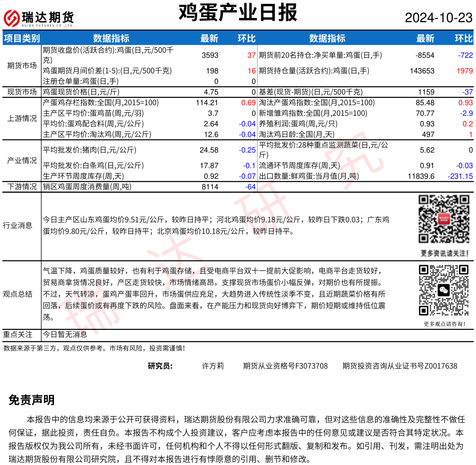
Task: Select the 观点总结 section label
Action: 18,294
